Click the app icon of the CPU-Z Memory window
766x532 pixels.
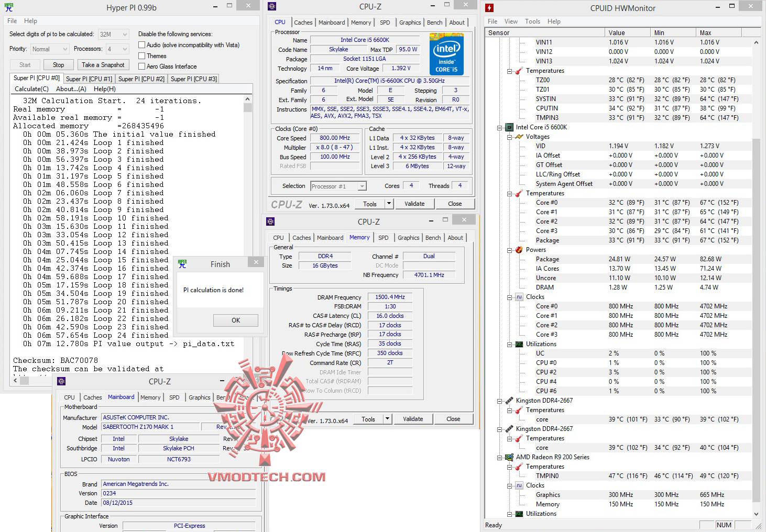[x=270, y=221]
